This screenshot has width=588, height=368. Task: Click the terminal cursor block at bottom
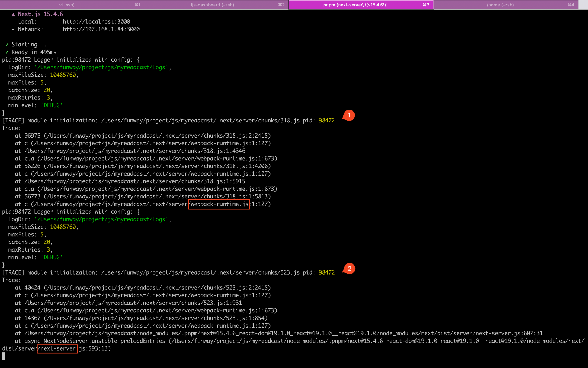point(4,356)
